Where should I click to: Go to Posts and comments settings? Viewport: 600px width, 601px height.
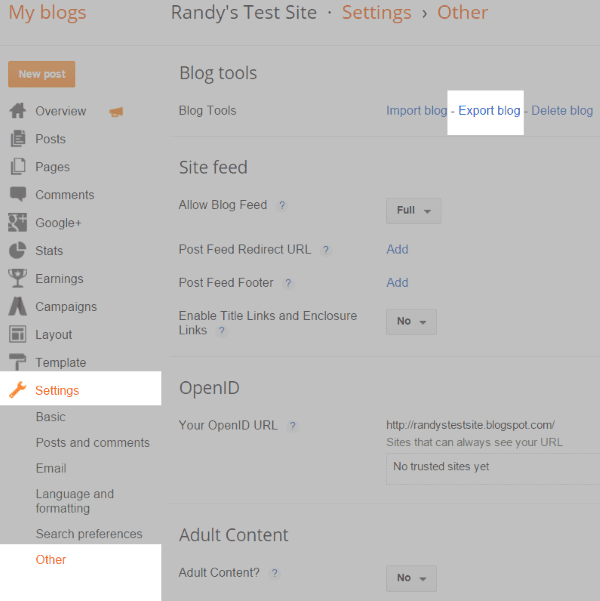pyautogui.click(x=92, y=443)
